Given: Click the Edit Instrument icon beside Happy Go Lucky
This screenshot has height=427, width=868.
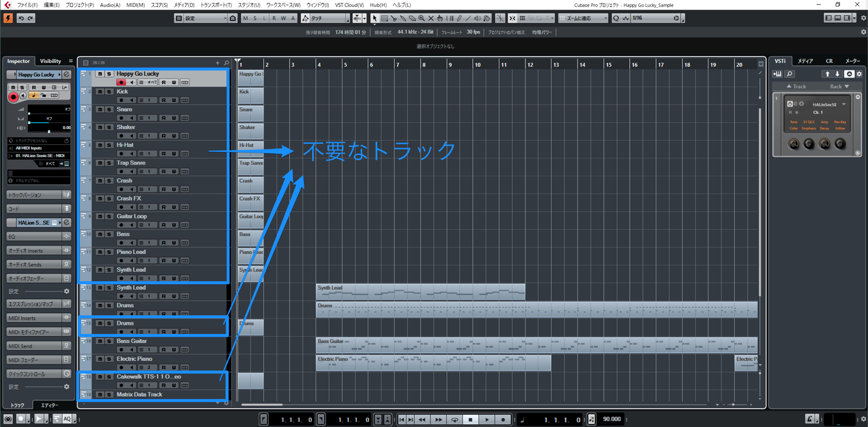Looking at the screenshot, I should point(67,74).
